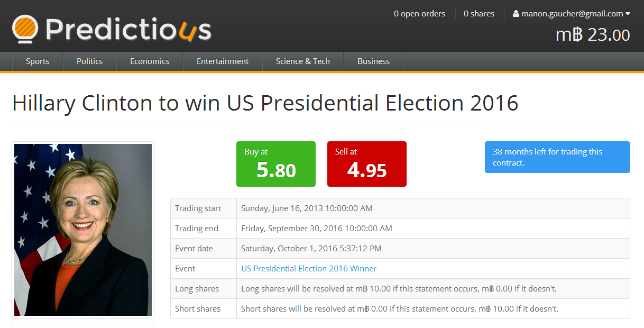Select the Economics navigation item
The width and height of the screenshot is (644, 328).
(150, 61)
